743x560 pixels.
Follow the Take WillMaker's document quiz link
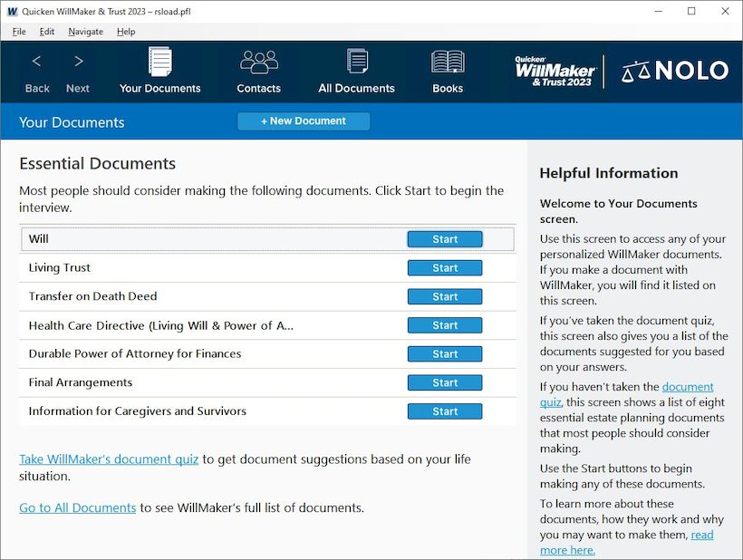pos(109,459)
